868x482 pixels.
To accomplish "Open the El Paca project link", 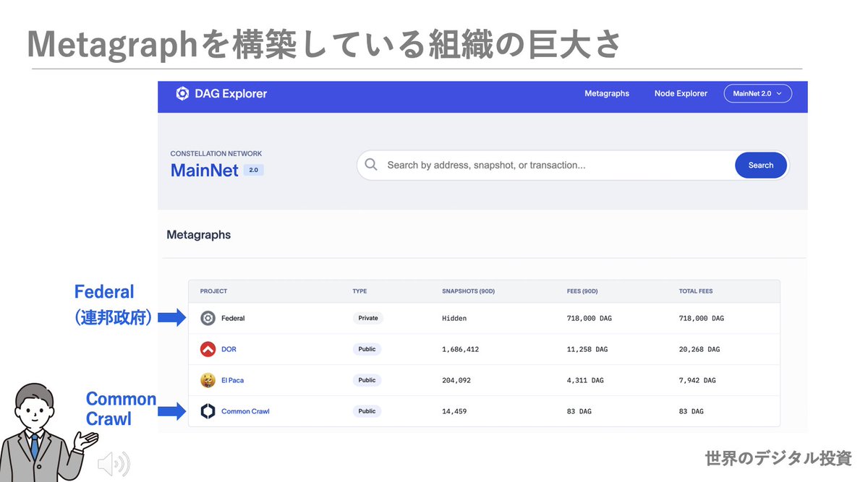I will coord(234,380).
